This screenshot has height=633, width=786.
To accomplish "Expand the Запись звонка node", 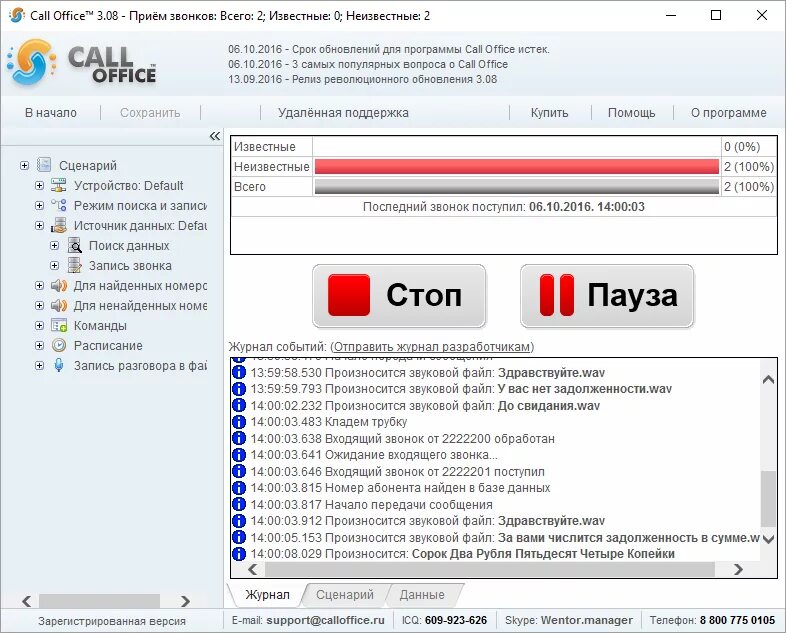I will click(54, 265).
